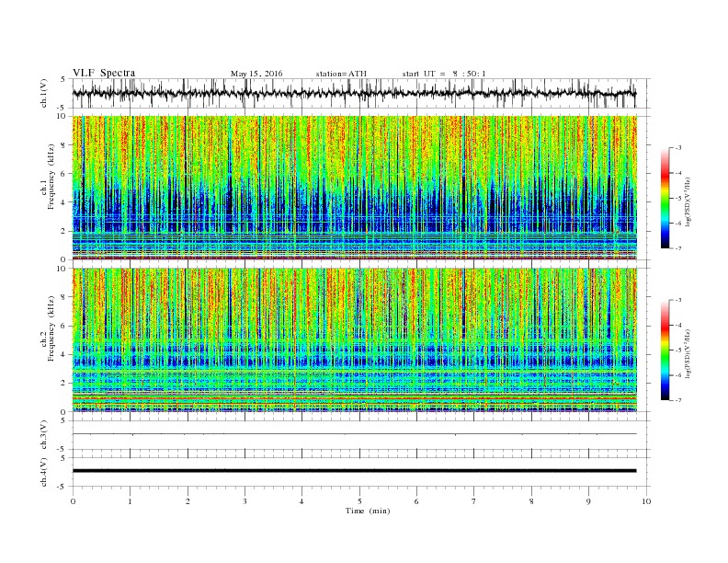Click the "-7" tick on the ch.2 colorbar
The height and width of the screenshot is (563, 728).
pyautogui.click(x=678, y=400)
